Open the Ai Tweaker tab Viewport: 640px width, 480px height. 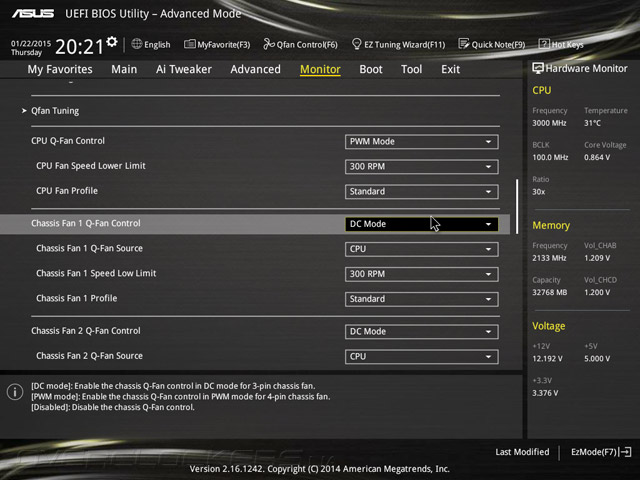coord(184,69)
